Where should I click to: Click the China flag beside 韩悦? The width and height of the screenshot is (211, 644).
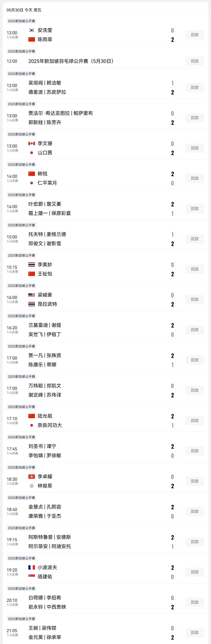[x=32, y=174]
